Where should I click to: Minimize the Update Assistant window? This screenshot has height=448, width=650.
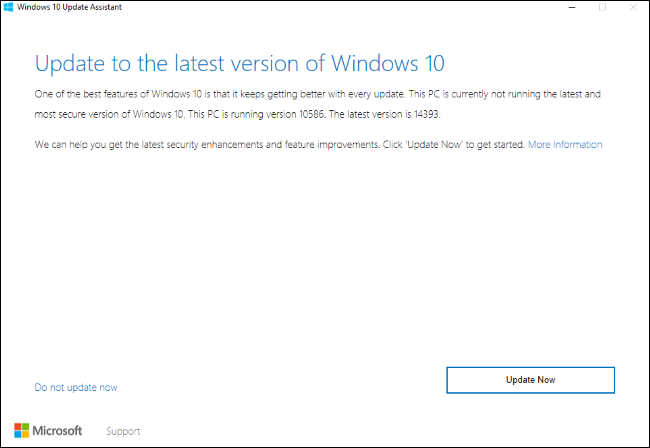click(x=572, y=7)
